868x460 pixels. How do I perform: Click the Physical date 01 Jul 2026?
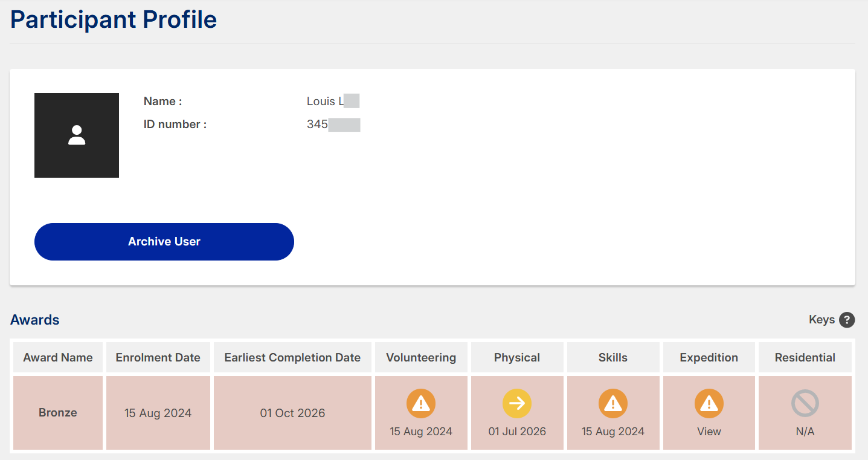click(x=517, y=432)
